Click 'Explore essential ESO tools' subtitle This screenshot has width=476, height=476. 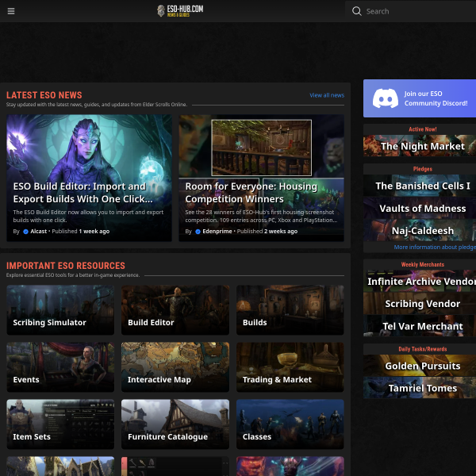[x=73, y=275]
